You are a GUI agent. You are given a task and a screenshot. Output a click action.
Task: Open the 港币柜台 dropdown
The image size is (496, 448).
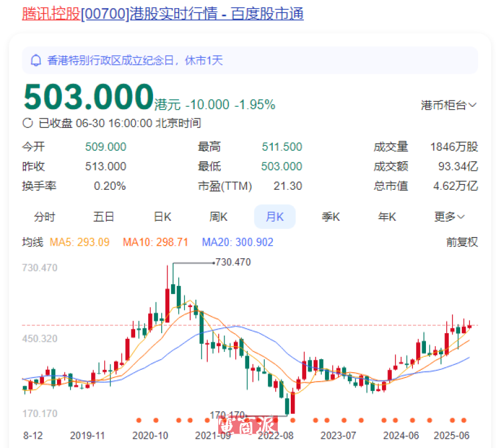[448, 105]
